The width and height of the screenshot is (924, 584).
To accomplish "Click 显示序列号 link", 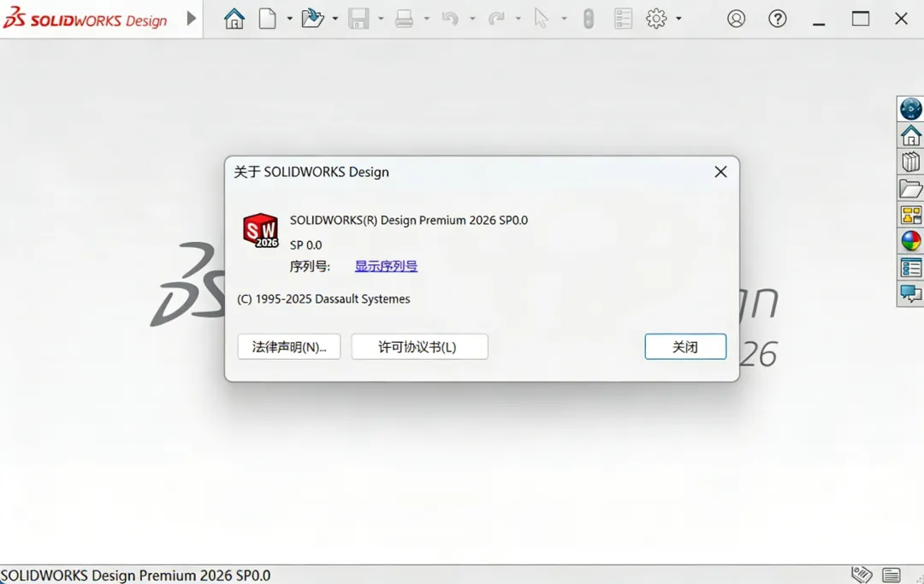I will pos(386,266).
